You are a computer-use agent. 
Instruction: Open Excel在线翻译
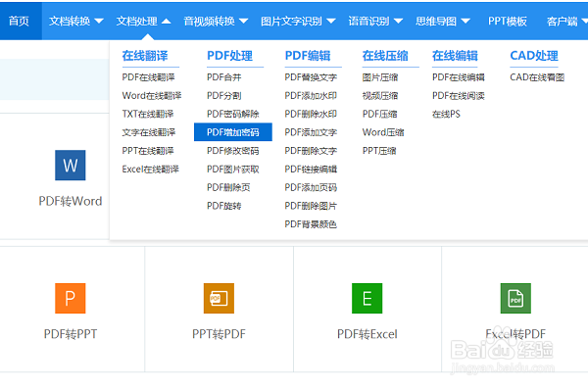pyautogui.click(x=150, y=169)
